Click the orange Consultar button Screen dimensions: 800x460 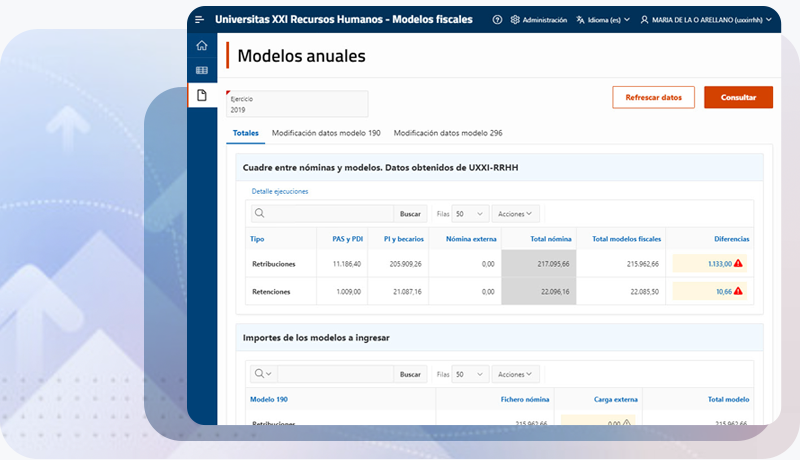738,97
